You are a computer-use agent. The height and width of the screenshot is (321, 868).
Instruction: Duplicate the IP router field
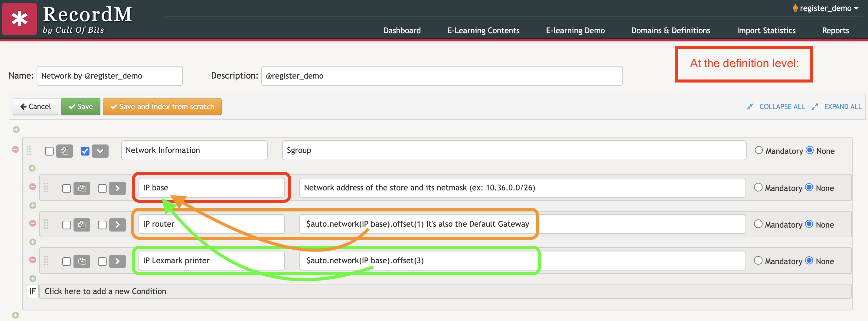pos(82,225)
